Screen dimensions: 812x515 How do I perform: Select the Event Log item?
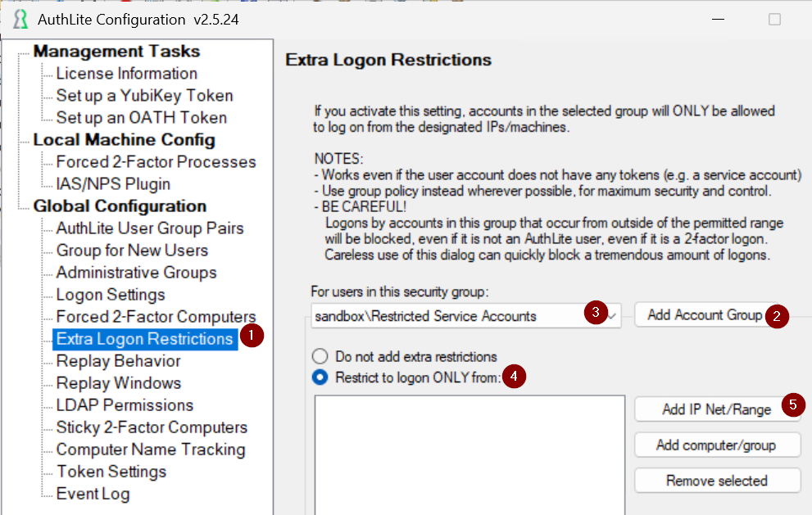coord(93,494)
